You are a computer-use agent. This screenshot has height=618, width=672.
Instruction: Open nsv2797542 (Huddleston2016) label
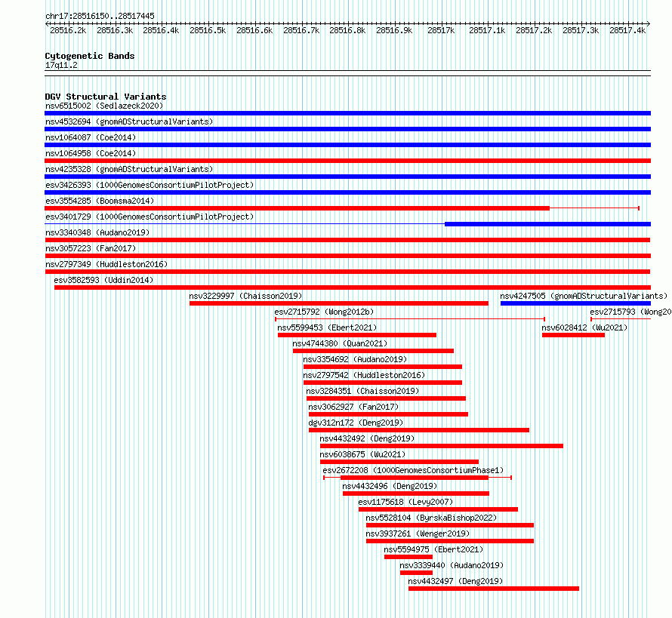(364, 375)
